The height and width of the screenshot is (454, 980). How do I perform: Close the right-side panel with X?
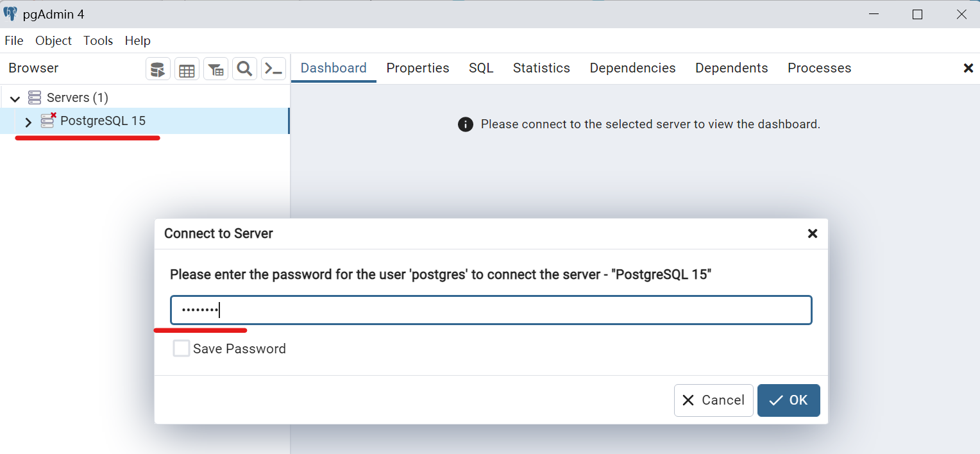coord(968,68)
